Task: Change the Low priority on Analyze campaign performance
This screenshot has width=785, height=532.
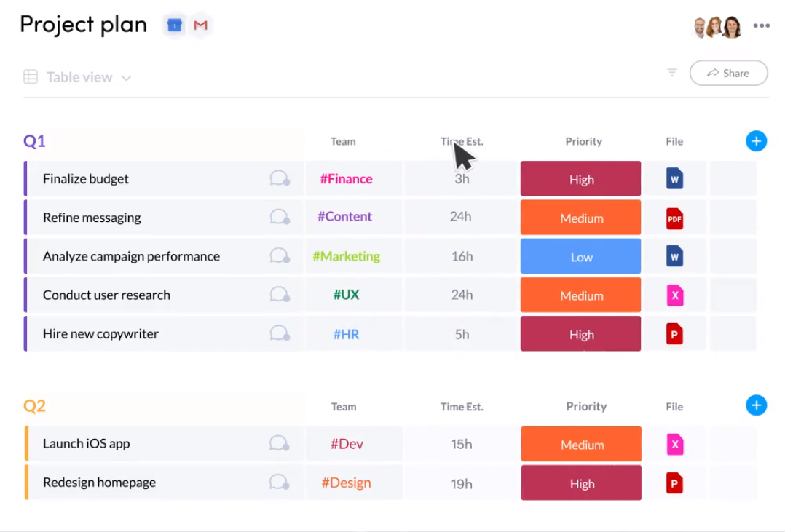Action: (580, 256)
